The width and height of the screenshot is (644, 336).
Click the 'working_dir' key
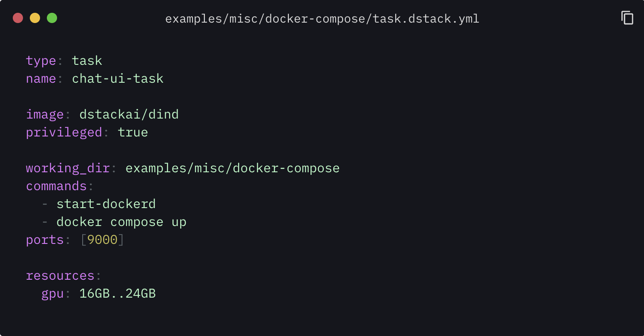pyautogui.click(x=68, y=168)
